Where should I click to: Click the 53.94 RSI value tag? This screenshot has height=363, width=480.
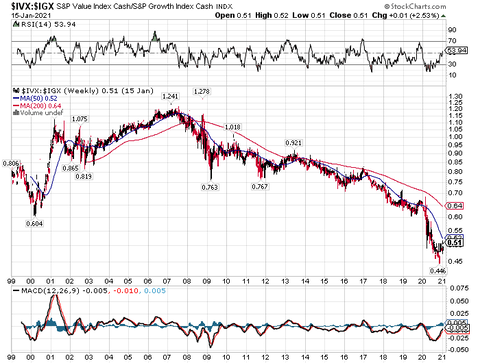(458, 51)
